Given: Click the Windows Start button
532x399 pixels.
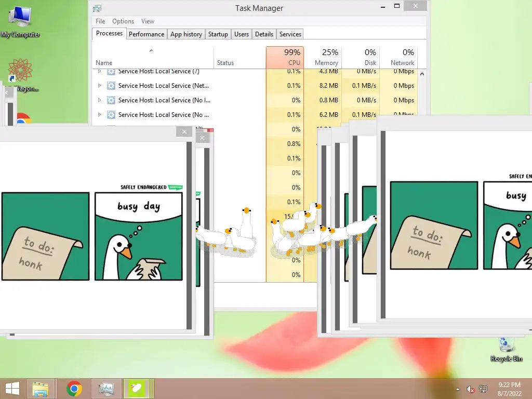Looking at the screenshot, I should [12, 389].
